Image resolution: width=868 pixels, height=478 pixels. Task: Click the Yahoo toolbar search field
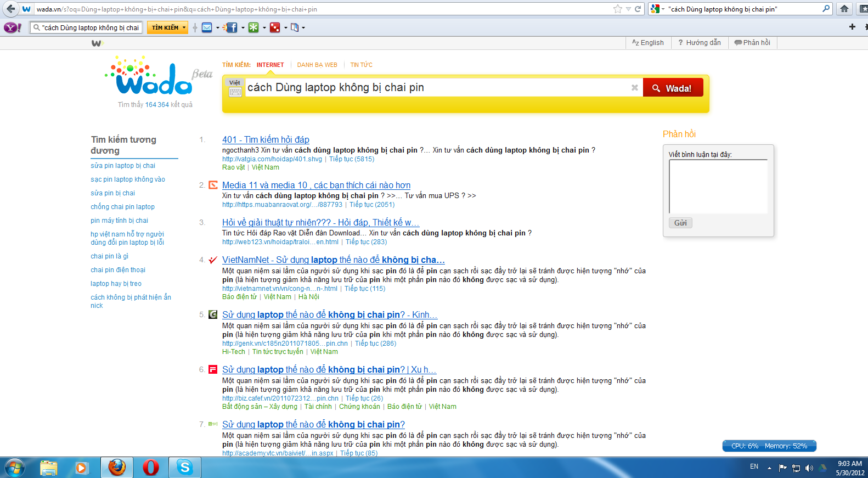coord(87,27)
